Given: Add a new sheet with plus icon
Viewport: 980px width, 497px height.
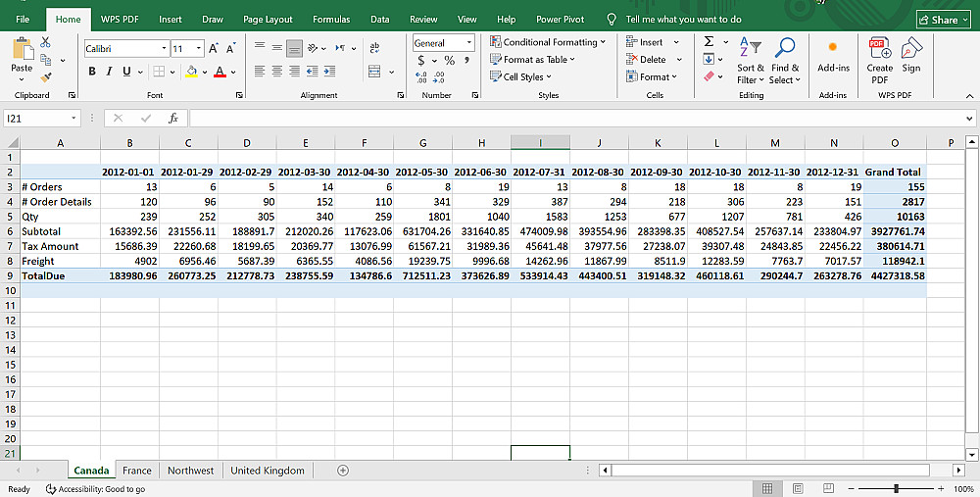Looking at the screenshot, I should pyautogui.click(x=343, y=471).
